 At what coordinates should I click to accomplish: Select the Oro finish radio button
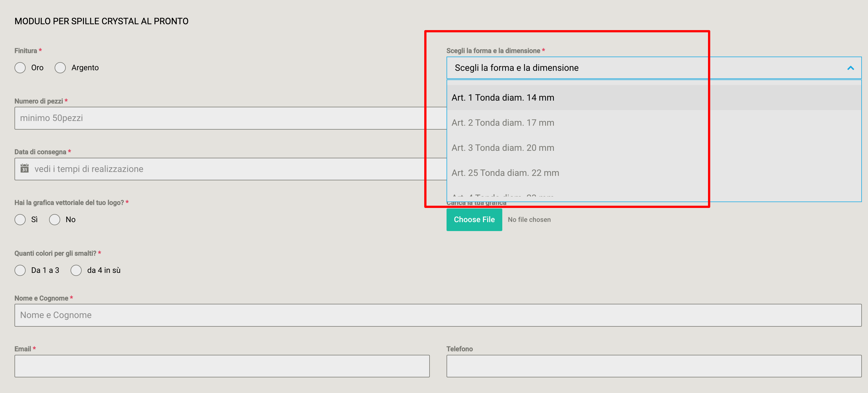[20, 68]
